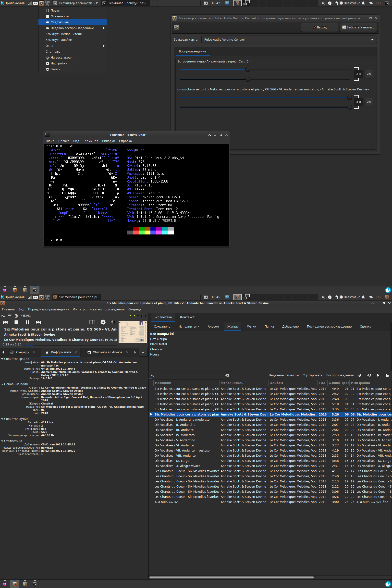Clear the song search field with backspace icon
Image resolution: width=392 pixels, height=588 pixels.
227,375
